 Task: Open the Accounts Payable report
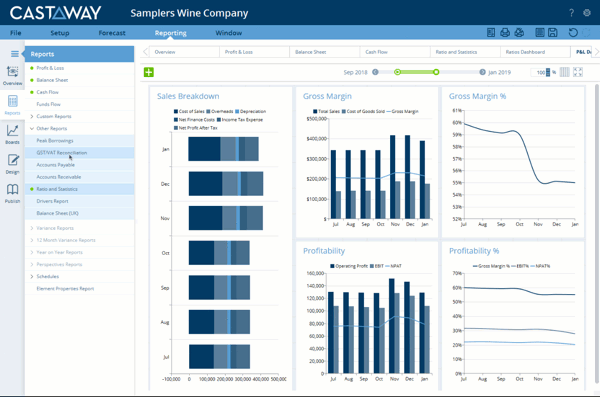80,165
